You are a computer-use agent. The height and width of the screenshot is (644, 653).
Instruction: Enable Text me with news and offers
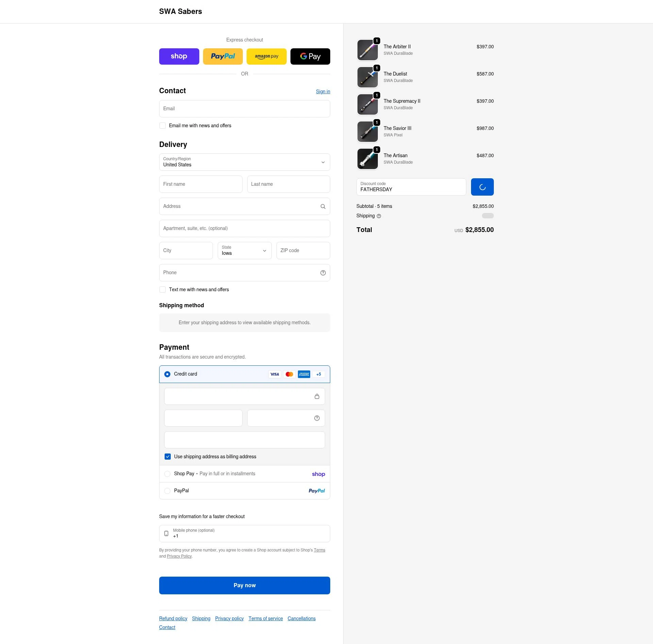163,290
